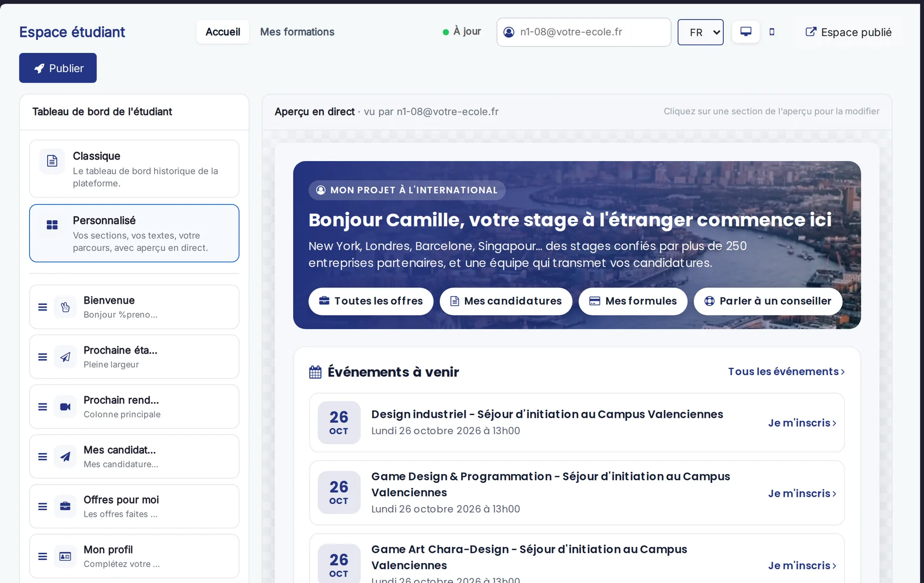Click Je m'inscris for Design industriel event
Screen dimensions: 924x583
tap(802, 423)
